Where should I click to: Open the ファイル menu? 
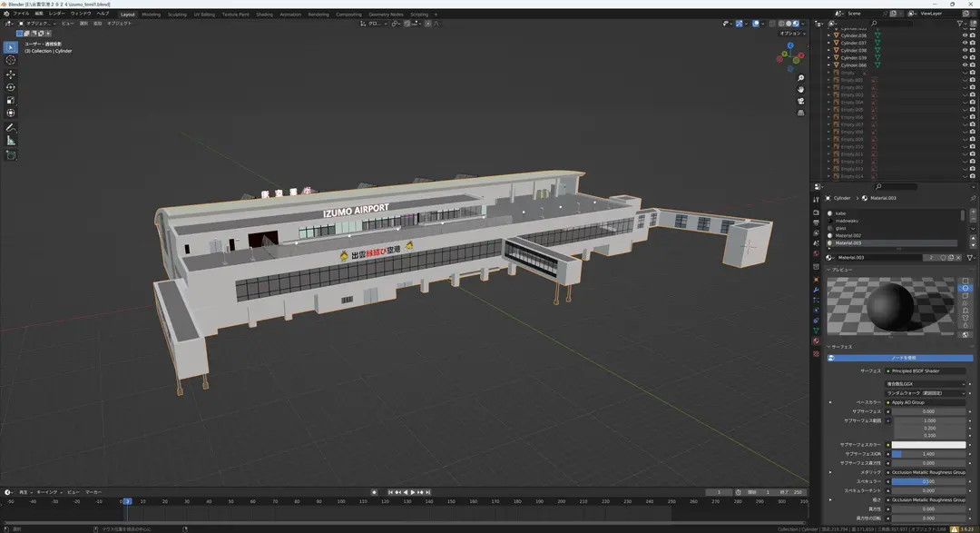pos(21,14)
